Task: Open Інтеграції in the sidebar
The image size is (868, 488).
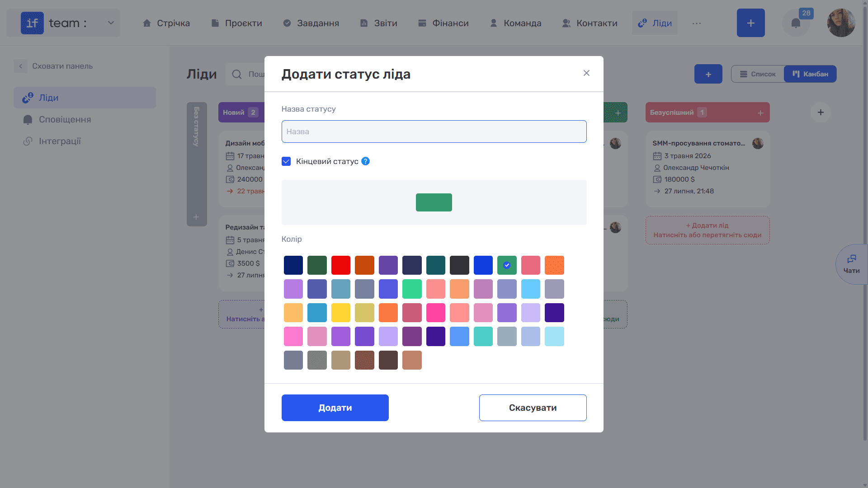Action: coord(85,141)
